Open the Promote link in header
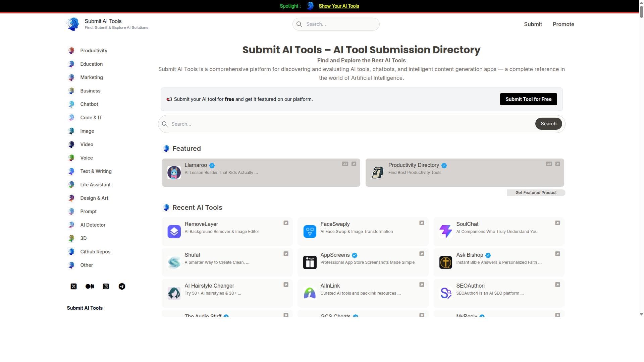 [563, 24]
